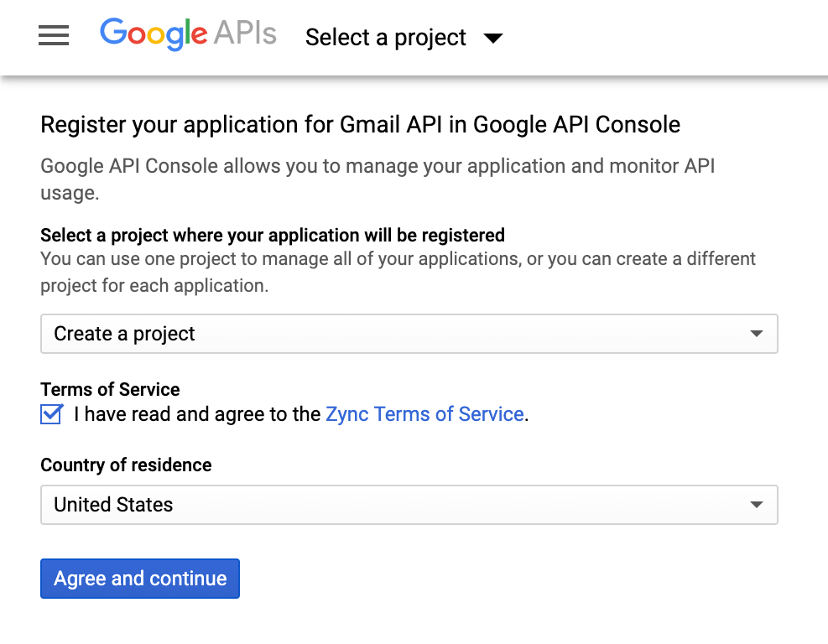Click the caret beside Select a project
Viewport: 828px width, 644px height.
(x=493, y=38)
